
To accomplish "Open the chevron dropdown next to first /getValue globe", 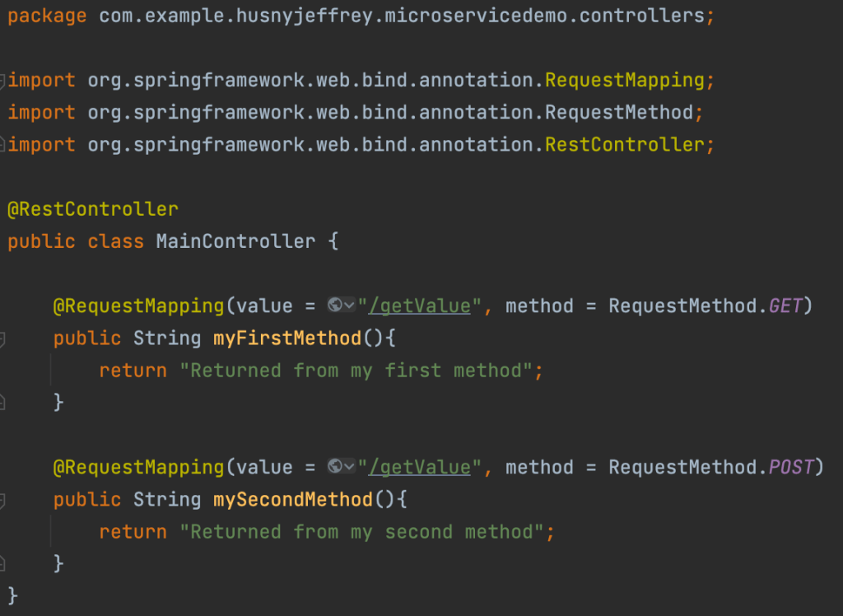I will (x=349, y=306).
